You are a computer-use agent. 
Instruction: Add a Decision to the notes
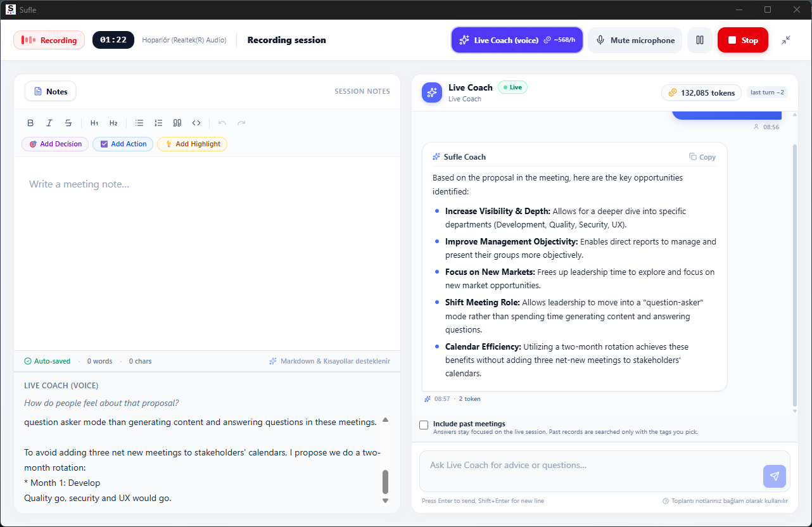(x=56, y=144)
